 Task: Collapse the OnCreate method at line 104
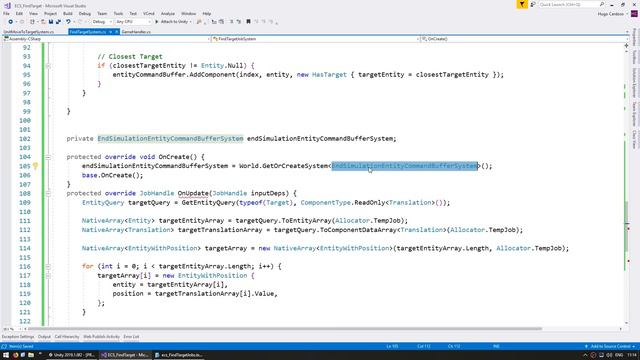(48, 157)
